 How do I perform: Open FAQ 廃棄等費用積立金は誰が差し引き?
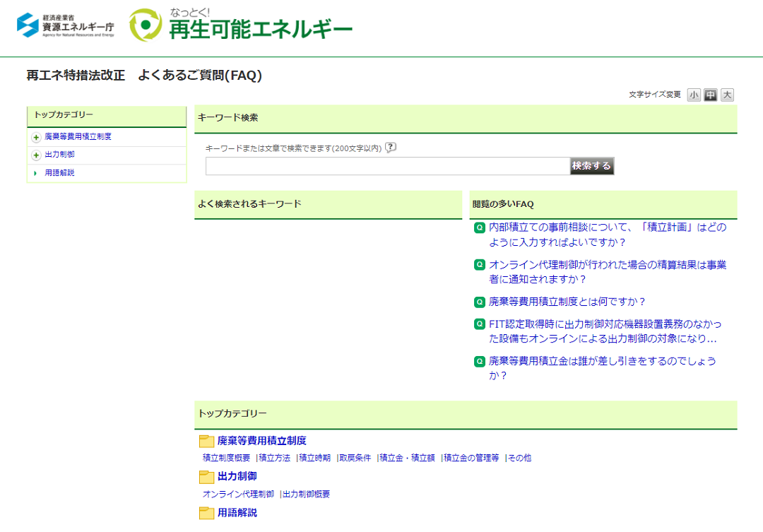(603, 369)
